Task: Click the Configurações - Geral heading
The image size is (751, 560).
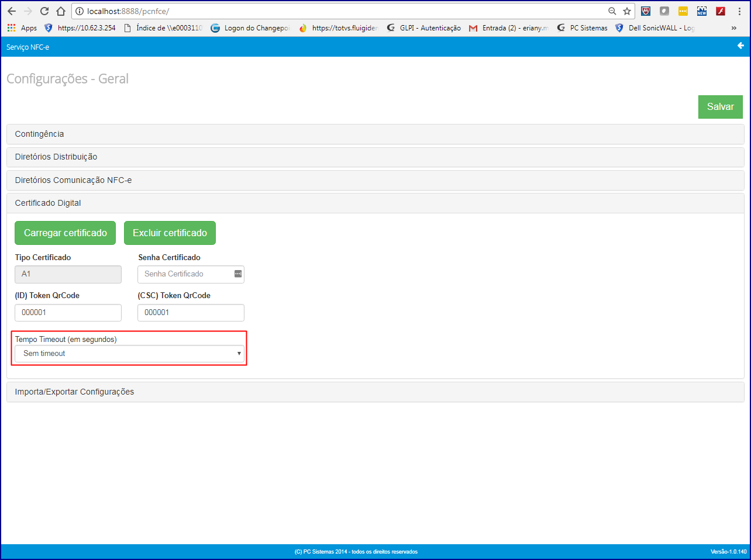Action: pyautogui.click(x=67, y=79)
